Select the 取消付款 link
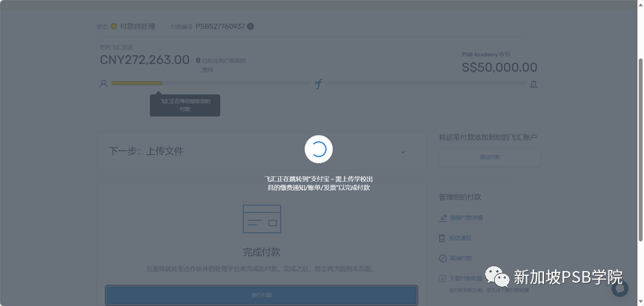Viewport: 644px width, 306px height. tap(461, 258)
